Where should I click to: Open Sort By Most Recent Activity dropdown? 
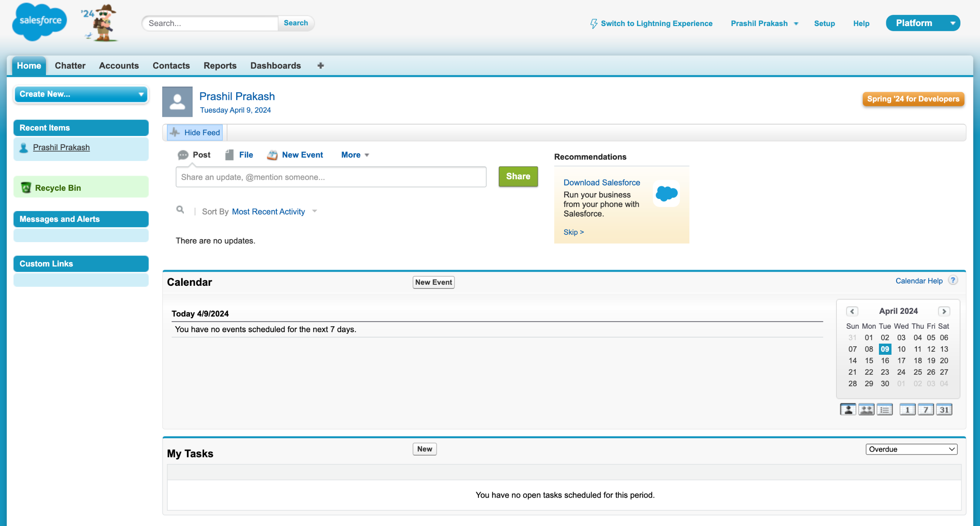(274, 211)
